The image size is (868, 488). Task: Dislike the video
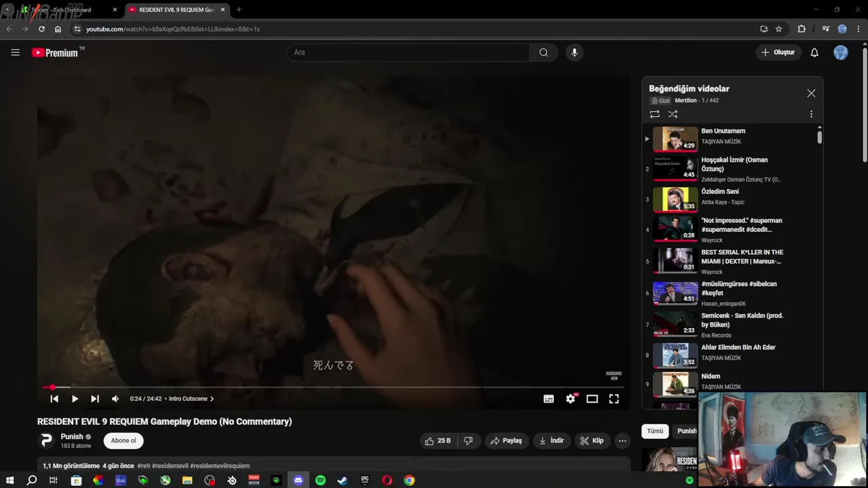click(x=468, y=441)
